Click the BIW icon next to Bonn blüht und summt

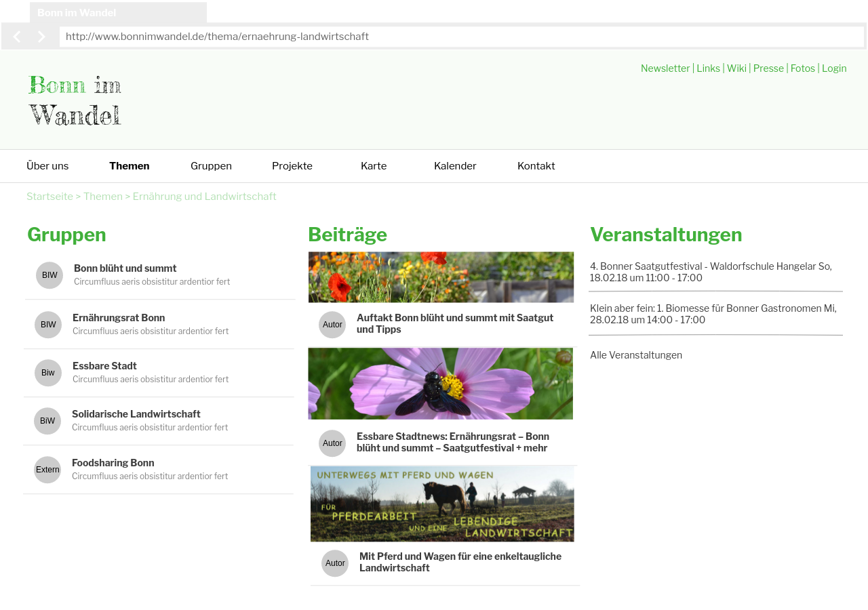[48, 275]
